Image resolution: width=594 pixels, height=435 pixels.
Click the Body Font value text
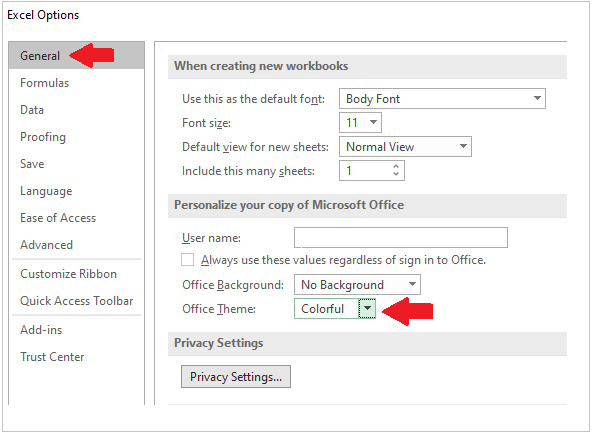373,99
